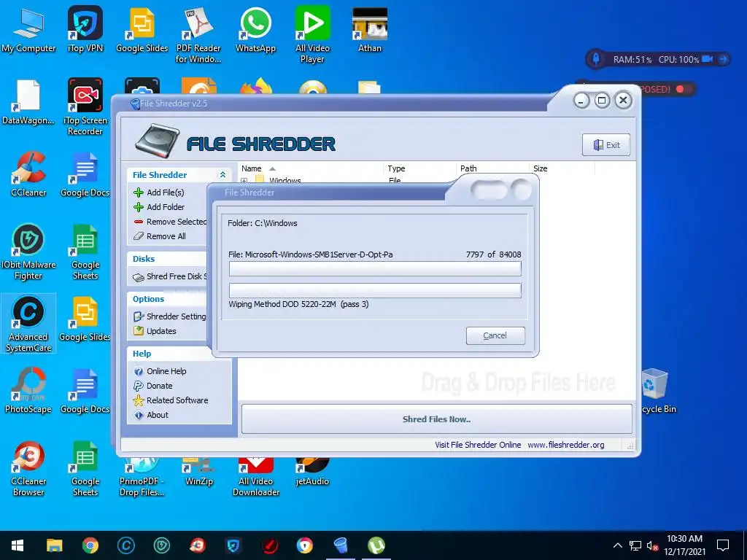The height and width of the screenshot is (560, 747).
Task: Open Google Chrome from the taskbar
Action: point(90,545)
